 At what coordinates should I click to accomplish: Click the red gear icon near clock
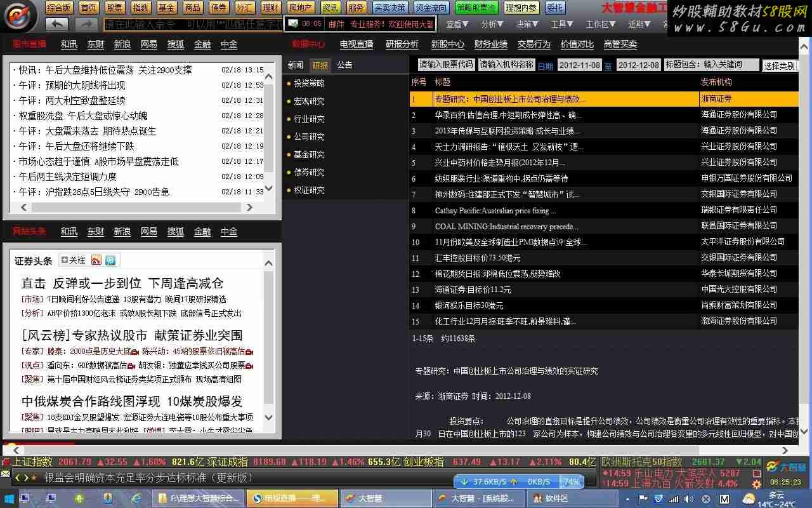756,484
